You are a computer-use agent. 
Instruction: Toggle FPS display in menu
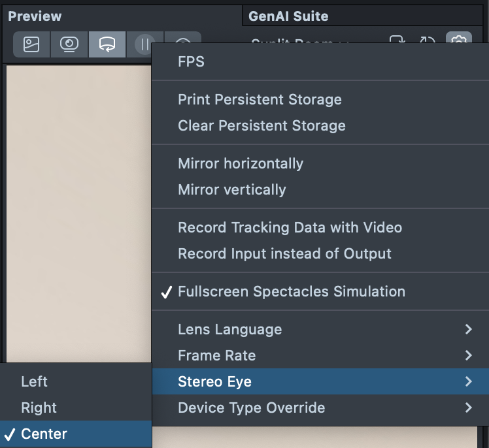coord(191,62)
